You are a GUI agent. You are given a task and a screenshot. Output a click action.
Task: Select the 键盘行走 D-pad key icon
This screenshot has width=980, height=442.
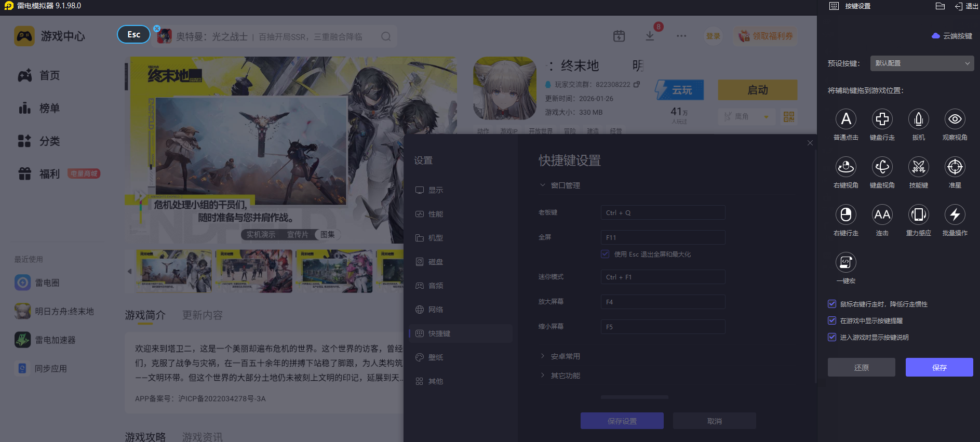882,119
